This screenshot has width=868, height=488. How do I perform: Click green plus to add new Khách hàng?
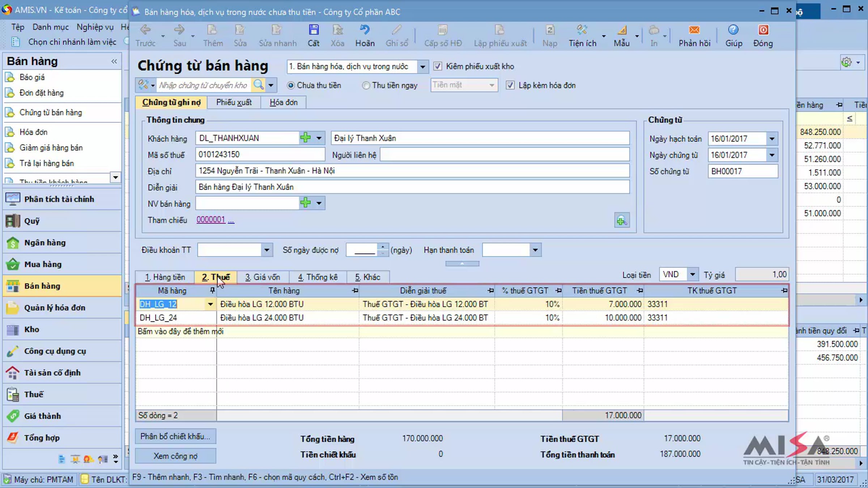306,138
